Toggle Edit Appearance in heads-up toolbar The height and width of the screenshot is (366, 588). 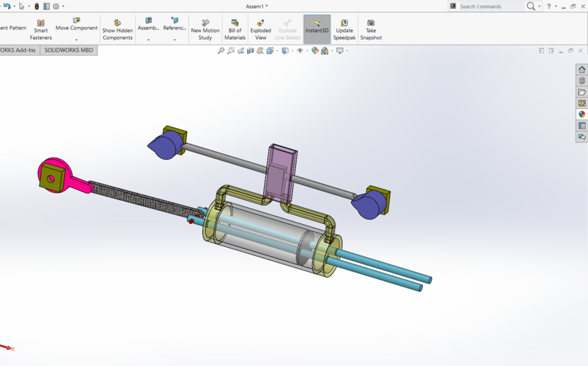(x=315, y=51)
